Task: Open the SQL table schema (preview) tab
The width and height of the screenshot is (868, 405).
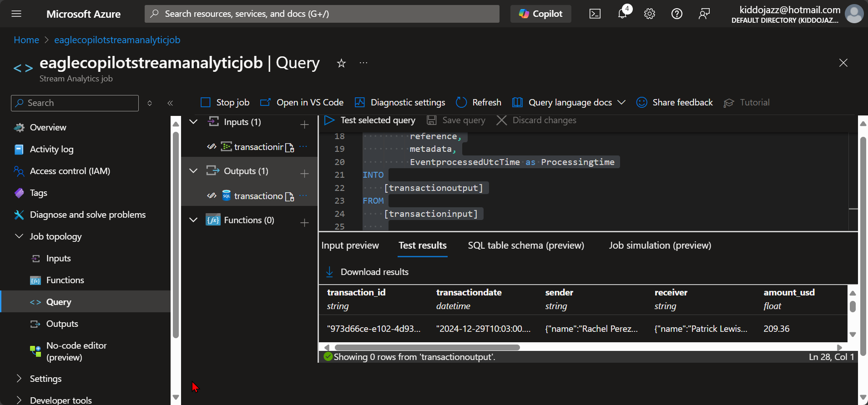Action: pos(526,245)
